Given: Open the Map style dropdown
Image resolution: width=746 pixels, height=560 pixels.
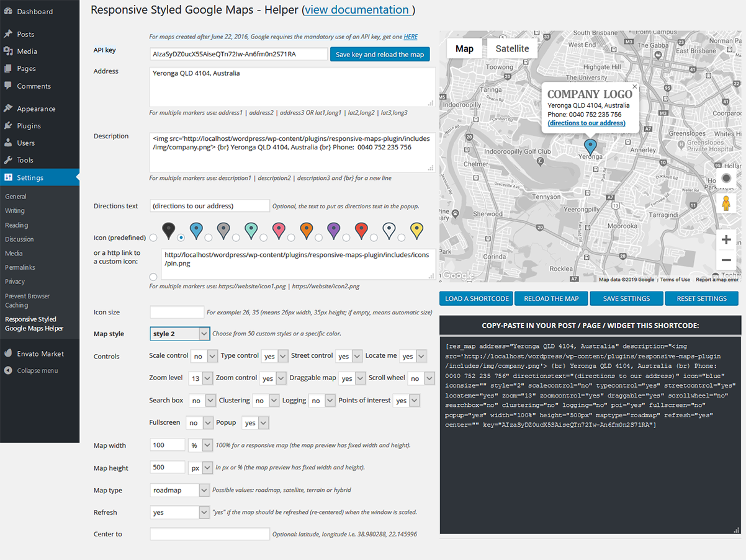Looking at the screenshot, I should click(180, 334).
